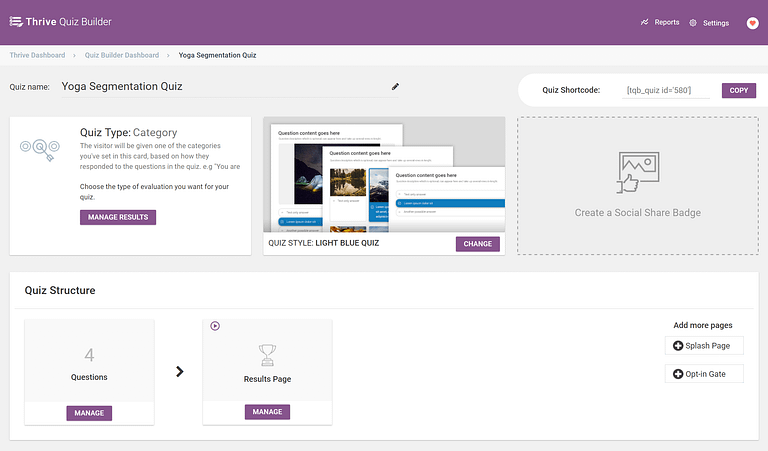The height and width of the screenshot is (451, 768).
Task: Click the trophy icon on Results Page
Action: 267,355
